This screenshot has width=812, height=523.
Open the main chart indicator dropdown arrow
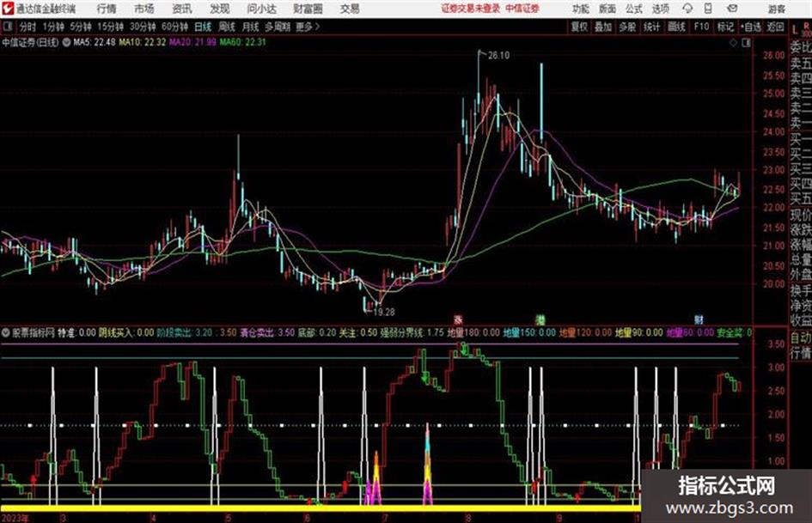(66, 42)
